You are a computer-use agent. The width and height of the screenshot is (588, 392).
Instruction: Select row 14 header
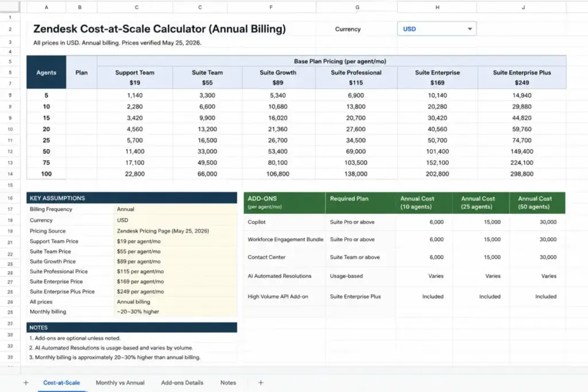point(10,174)
